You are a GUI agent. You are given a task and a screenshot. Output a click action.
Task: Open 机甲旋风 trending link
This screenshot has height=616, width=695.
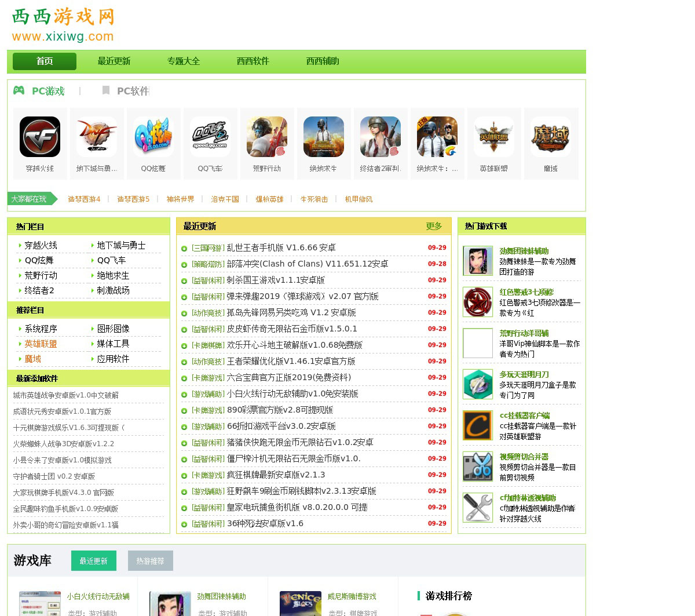click(359, 199)
